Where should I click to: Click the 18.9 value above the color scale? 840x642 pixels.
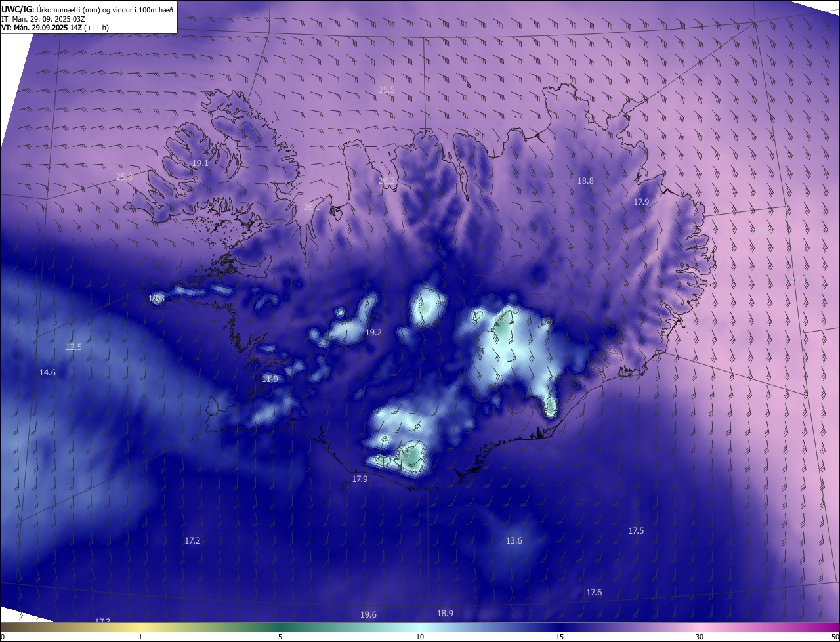(445, 614)
